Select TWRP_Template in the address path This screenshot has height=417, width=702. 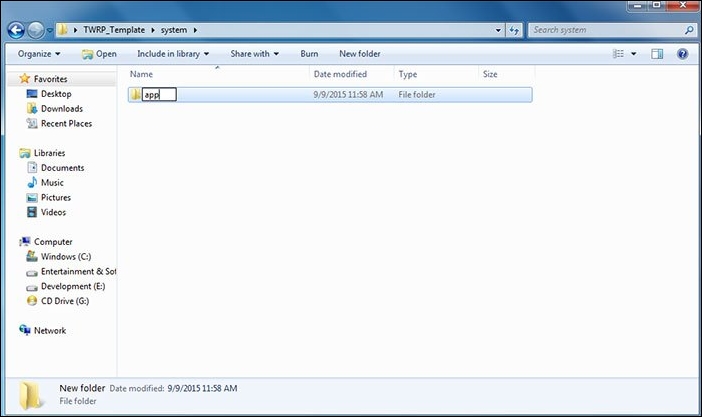coord(114,30)
